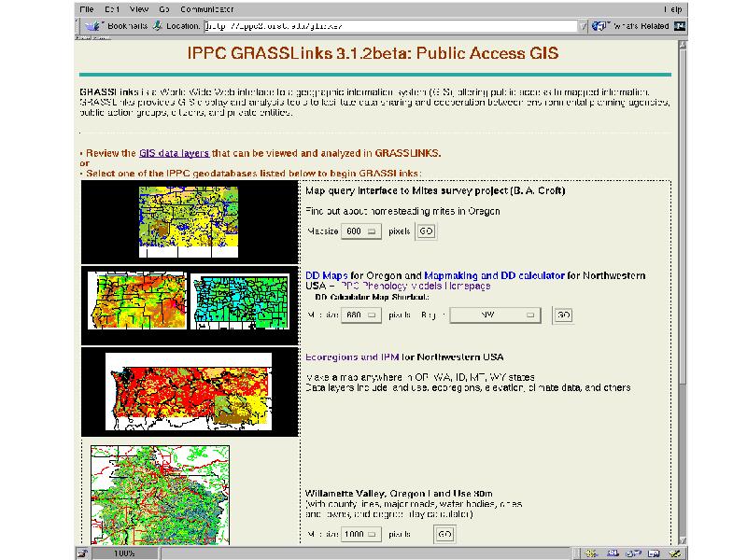Open the Edit menu
The width and height of the screenshot is (747, 560).
[x=112, y=9]
